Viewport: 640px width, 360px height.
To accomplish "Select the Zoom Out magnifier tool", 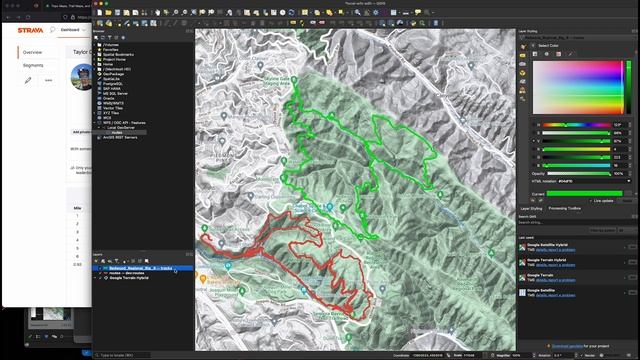I will coord(184,13).
